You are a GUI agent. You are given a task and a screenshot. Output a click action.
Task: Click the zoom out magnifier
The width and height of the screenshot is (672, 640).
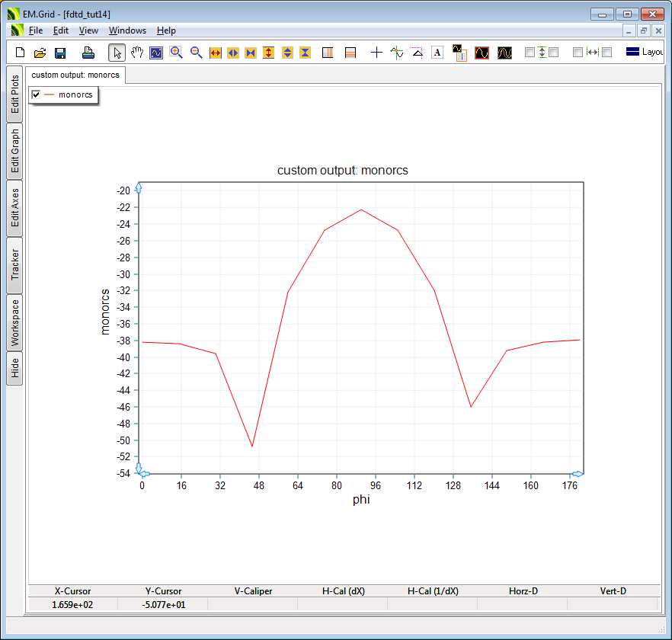coord(196,53)
